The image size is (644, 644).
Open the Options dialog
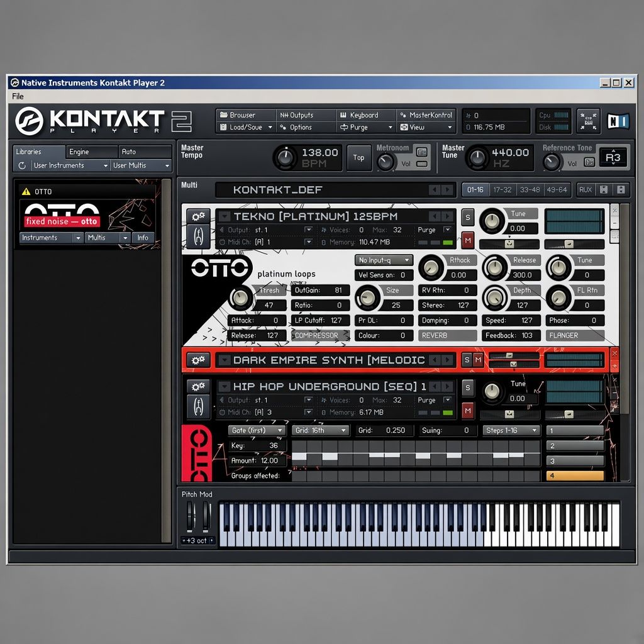click(x=306, y=127)
